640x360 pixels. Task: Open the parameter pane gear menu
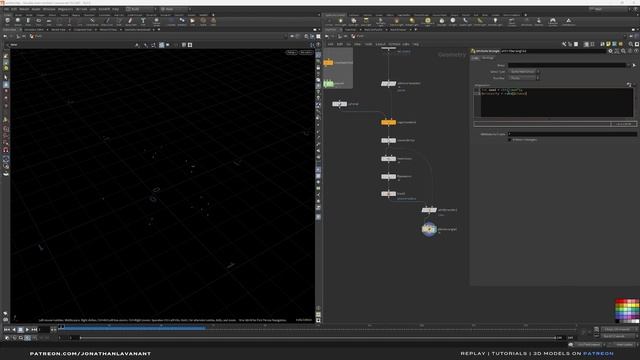click(x=610, y=51)
